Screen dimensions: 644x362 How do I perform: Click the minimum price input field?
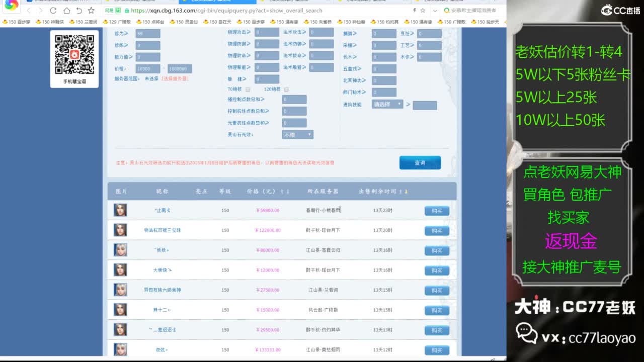click(x=148, y=69)
